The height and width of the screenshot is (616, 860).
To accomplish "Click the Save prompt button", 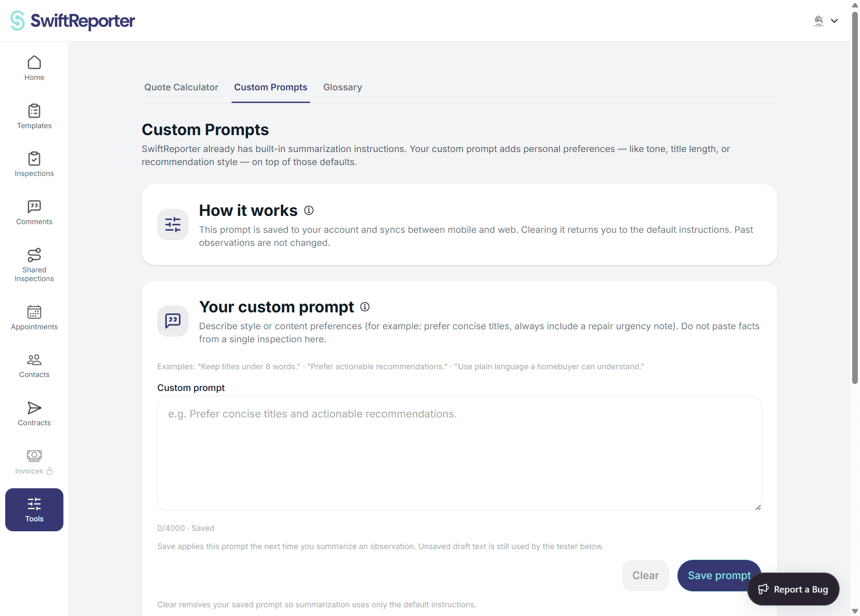I will pos(719,576).
